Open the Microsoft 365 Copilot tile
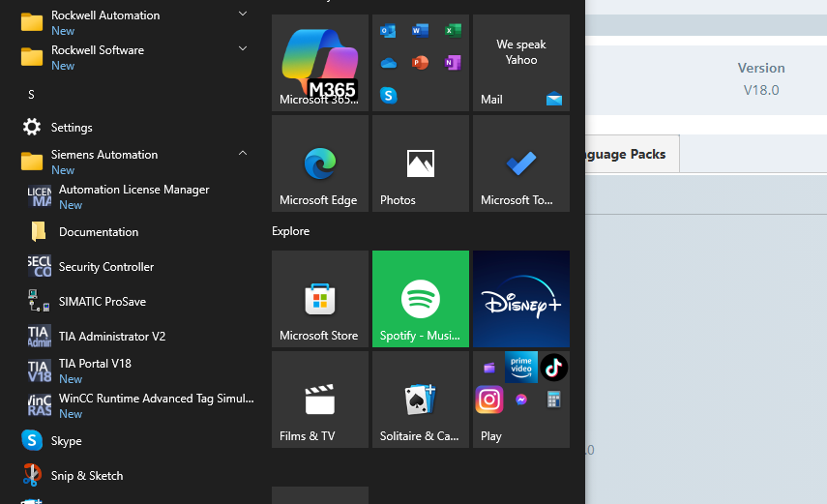Viewport: 827px width, 504px height. tap(319, 63)
